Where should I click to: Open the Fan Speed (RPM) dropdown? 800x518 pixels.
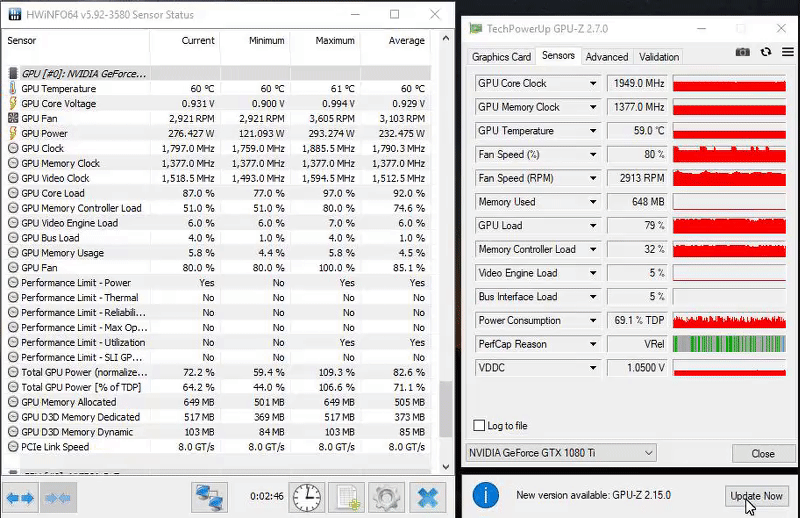pos(593,178)
